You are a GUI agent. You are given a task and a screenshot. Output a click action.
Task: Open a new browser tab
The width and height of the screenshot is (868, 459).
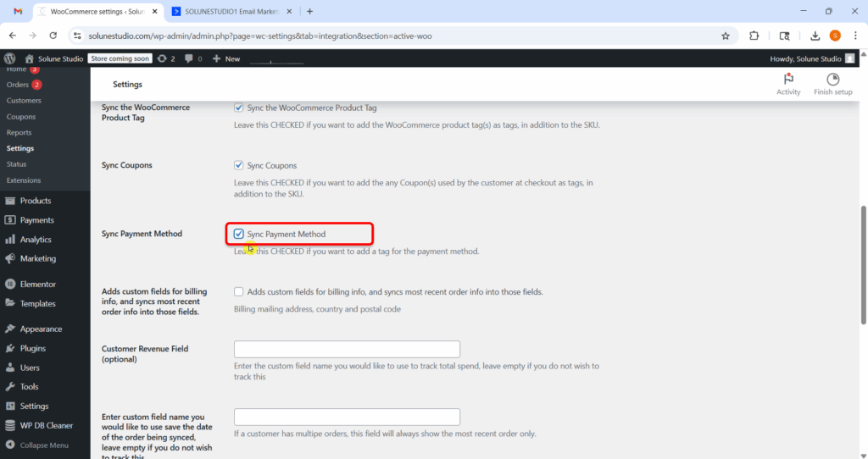click(x=309, y=11)
